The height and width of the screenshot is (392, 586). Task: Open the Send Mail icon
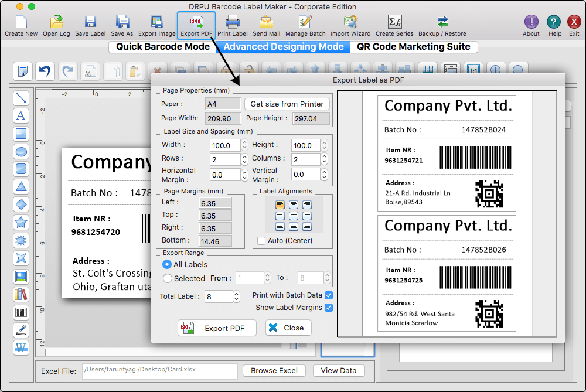point(266,25)
